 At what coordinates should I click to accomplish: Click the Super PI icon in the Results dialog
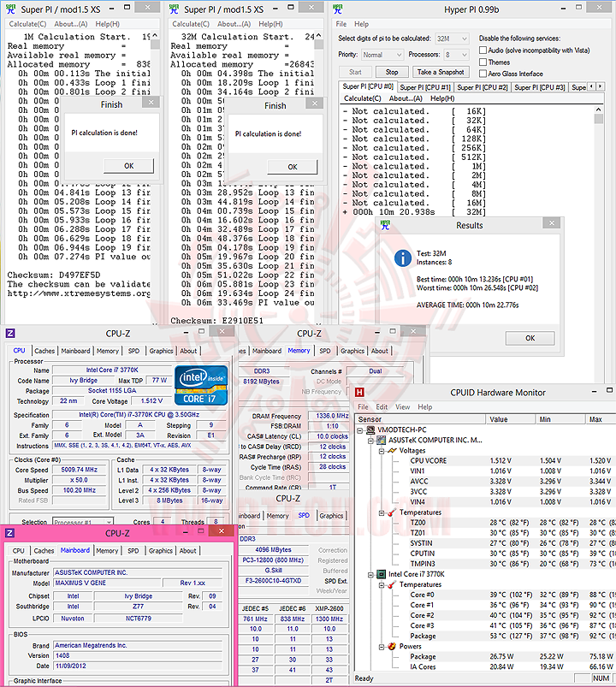click(x=386, y=225)
